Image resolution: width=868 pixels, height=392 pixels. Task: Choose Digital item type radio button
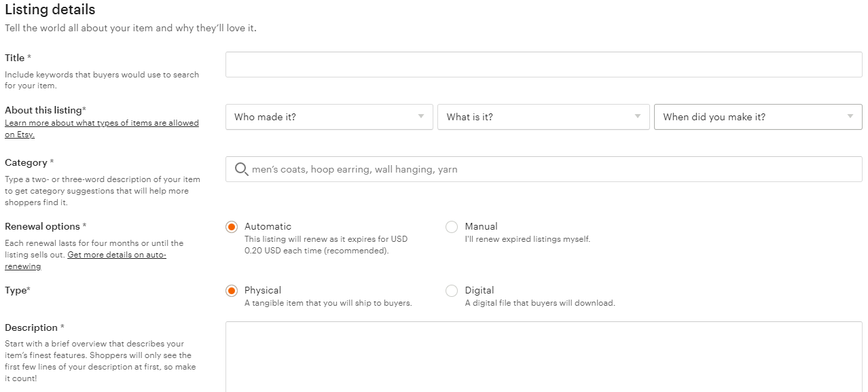452,291
